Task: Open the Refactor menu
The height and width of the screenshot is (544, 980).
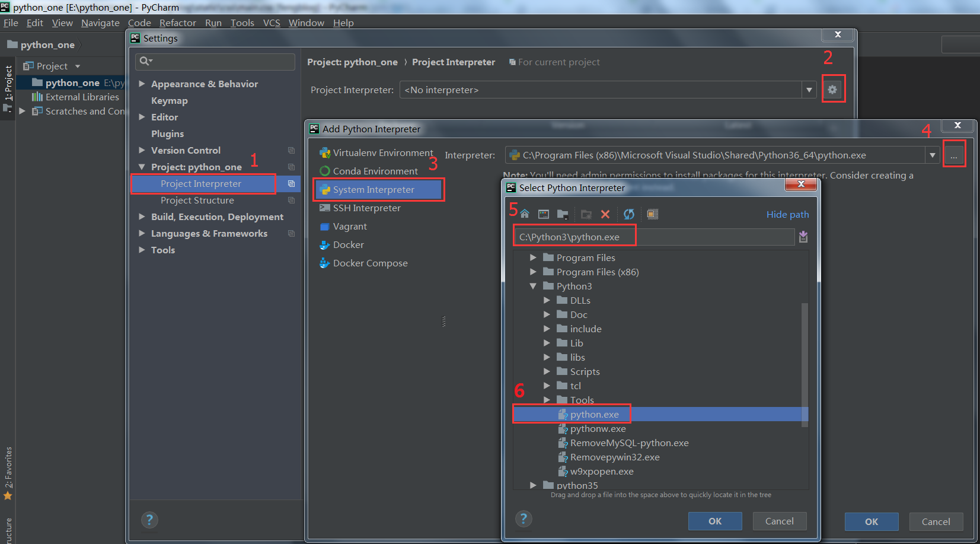Action: pos(178,23)
